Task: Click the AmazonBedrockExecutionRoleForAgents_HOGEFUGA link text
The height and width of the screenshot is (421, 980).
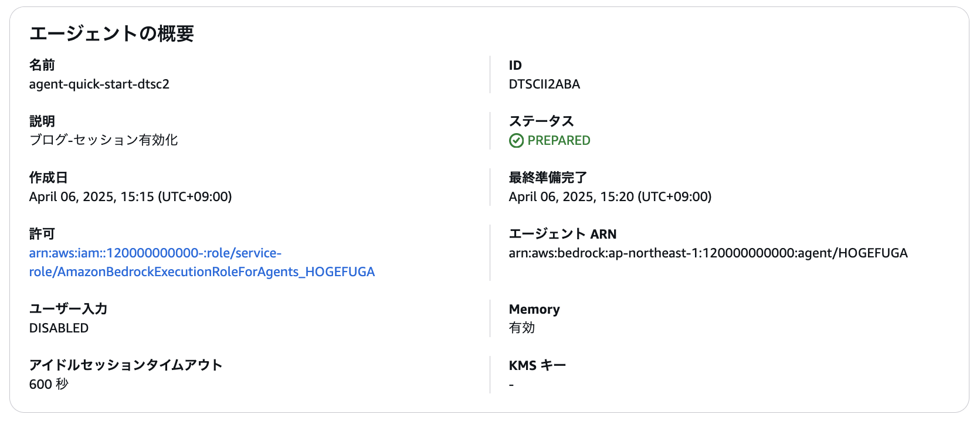Action: [x=216, y=271]
